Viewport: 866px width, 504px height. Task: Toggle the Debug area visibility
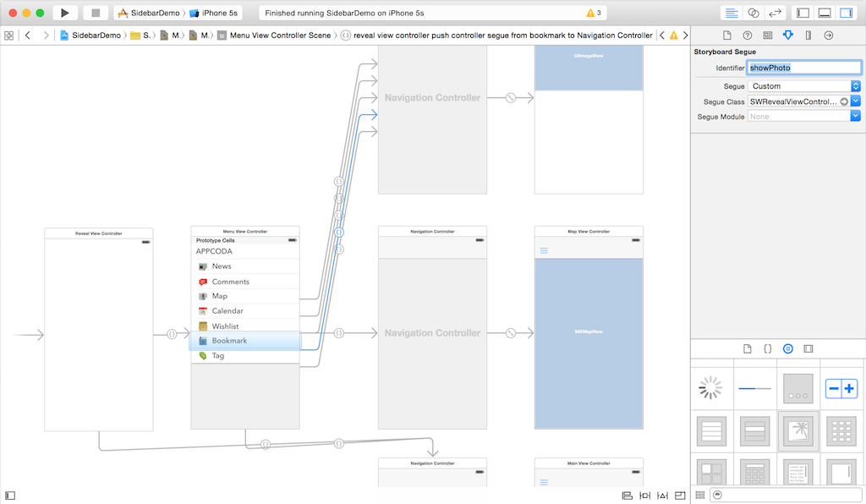825,13
